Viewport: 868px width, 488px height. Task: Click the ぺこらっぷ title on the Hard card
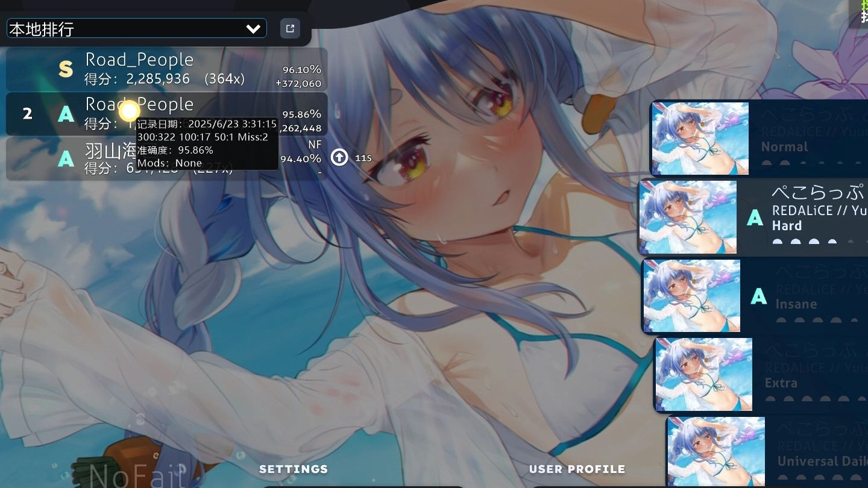[x=819, y=193]
